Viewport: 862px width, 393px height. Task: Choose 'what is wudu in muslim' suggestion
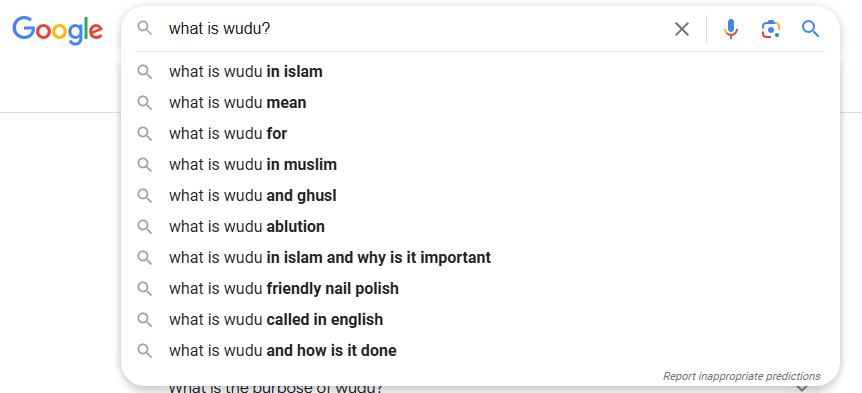pos(480,164)
